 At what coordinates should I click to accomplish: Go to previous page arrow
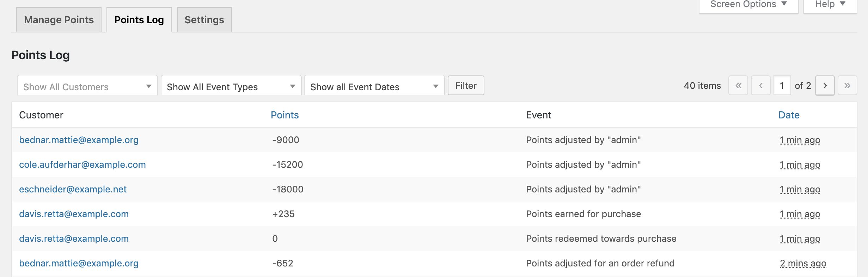point(760,86)
